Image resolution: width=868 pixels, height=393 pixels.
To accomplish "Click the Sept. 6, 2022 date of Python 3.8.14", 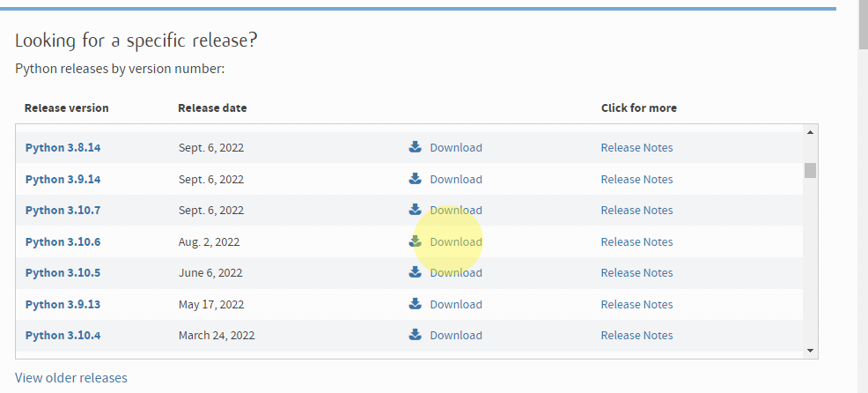I will 211,148.
